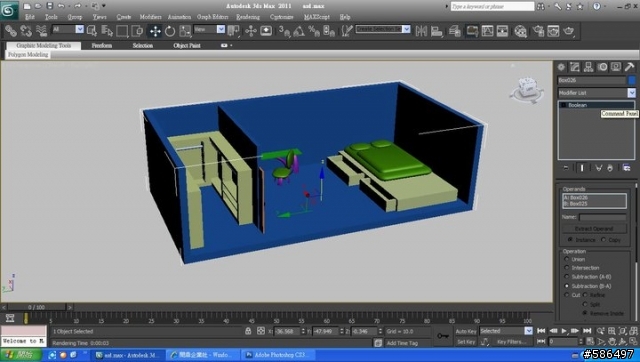Click the Select and Link tool
The height and width of the screenshot is (362, 640).
(11, 31)
